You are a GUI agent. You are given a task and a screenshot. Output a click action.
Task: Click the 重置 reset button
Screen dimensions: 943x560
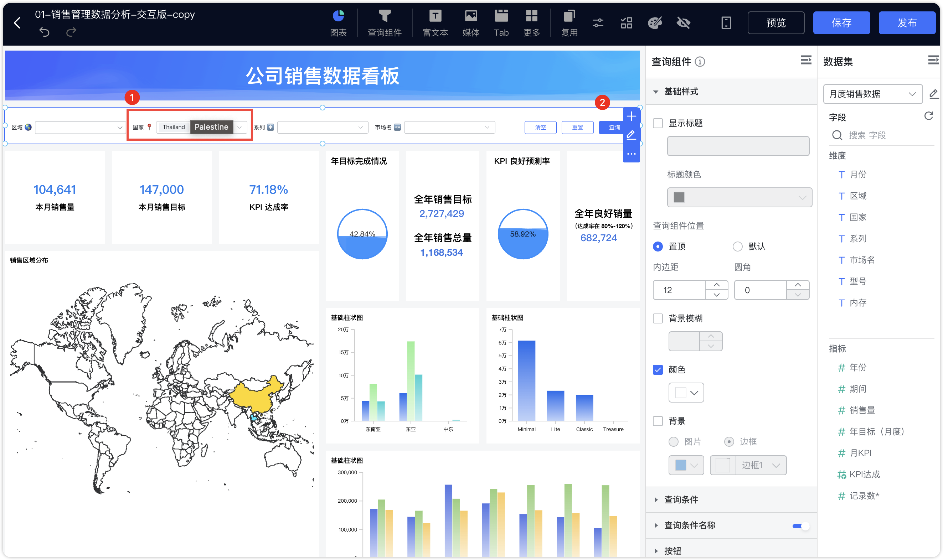pos(577,128)
